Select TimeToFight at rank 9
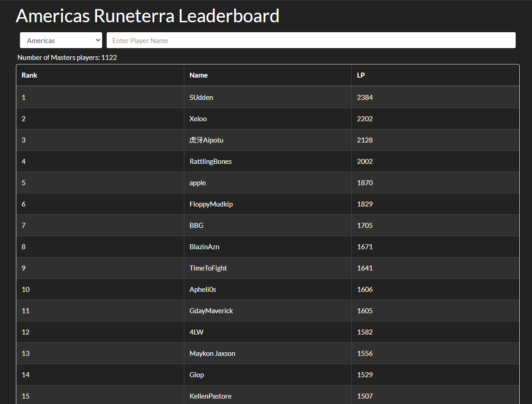 (208, 268)
